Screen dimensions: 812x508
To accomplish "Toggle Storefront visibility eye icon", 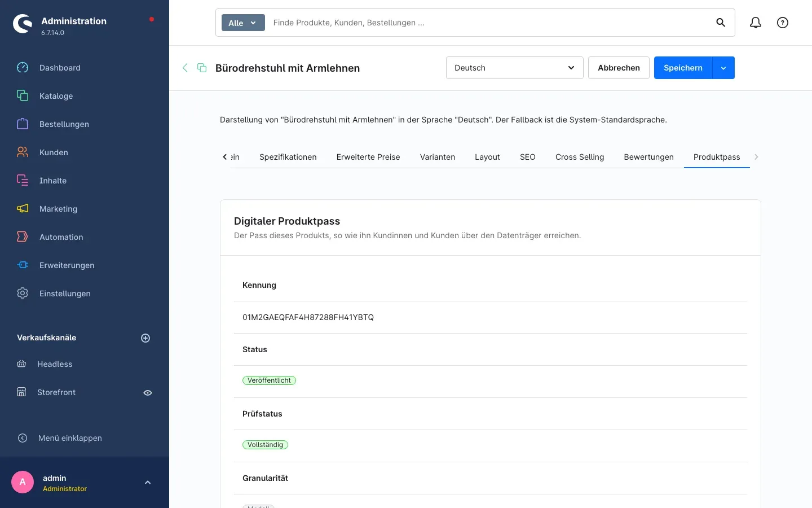I will pos(148,393).
